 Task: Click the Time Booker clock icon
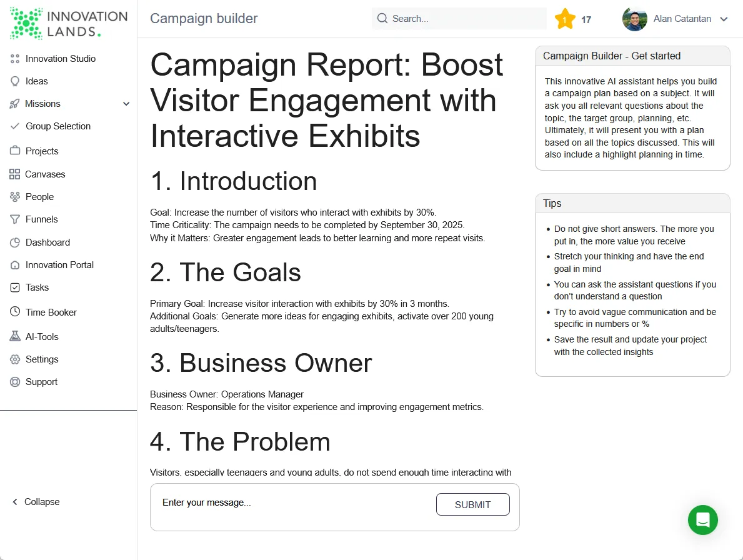pyautogui.click(x=15, y=312)
